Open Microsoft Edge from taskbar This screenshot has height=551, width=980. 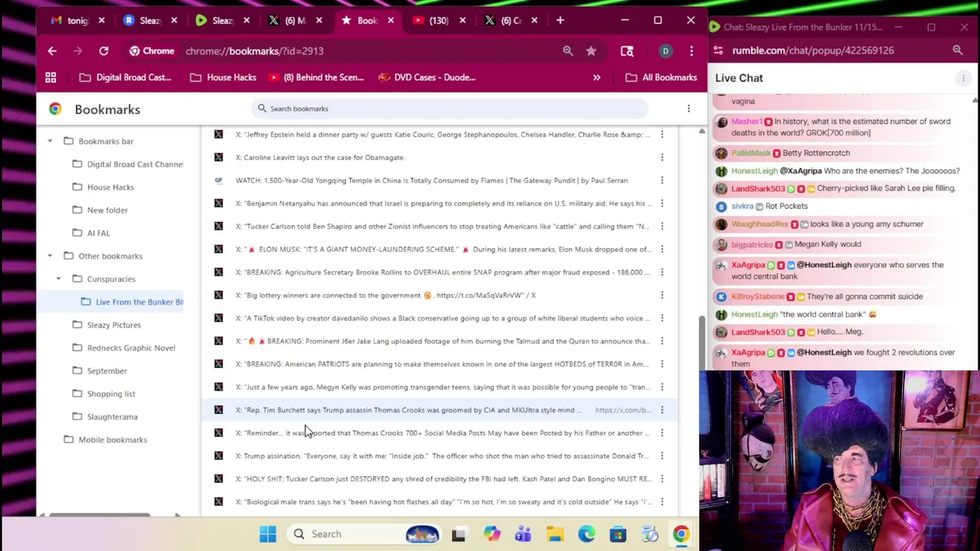[x=586, y=534]
